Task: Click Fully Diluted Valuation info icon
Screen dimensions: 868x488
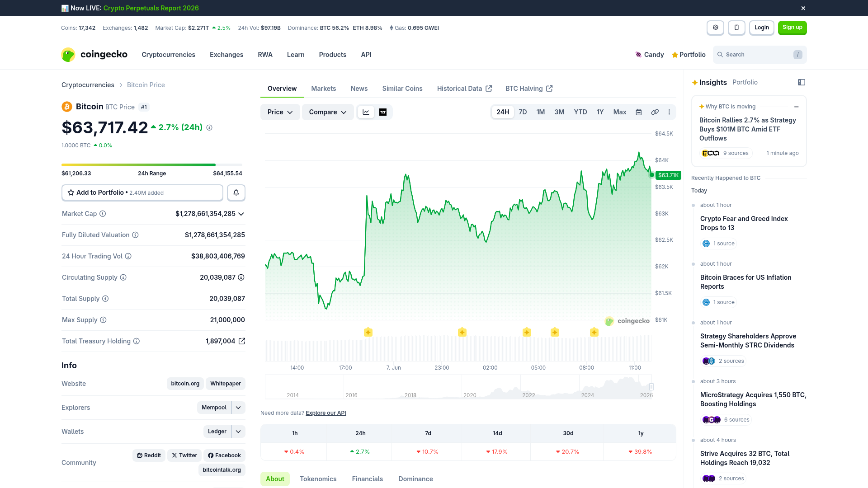Action: [x=135, y=235]
